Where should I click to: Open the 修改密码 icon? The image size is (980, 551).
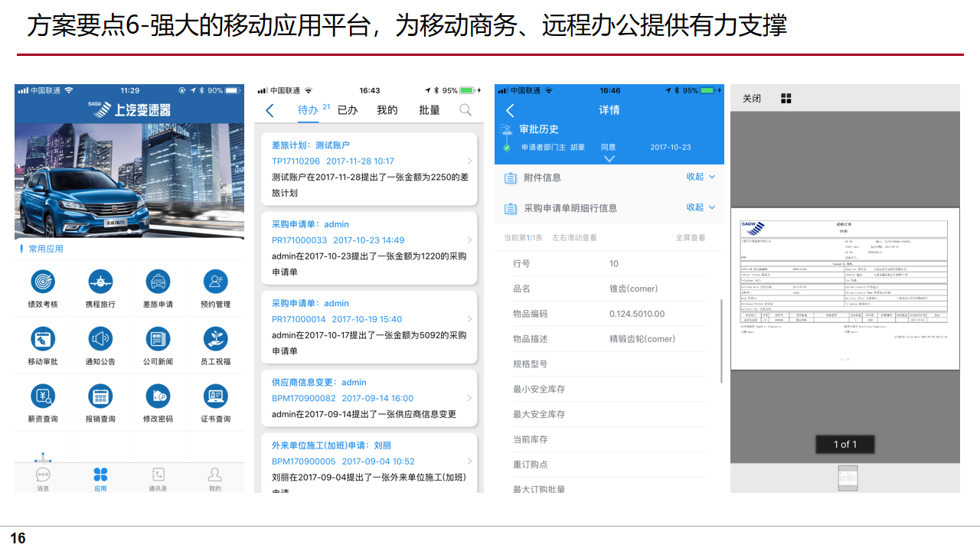tap(158, 396)
